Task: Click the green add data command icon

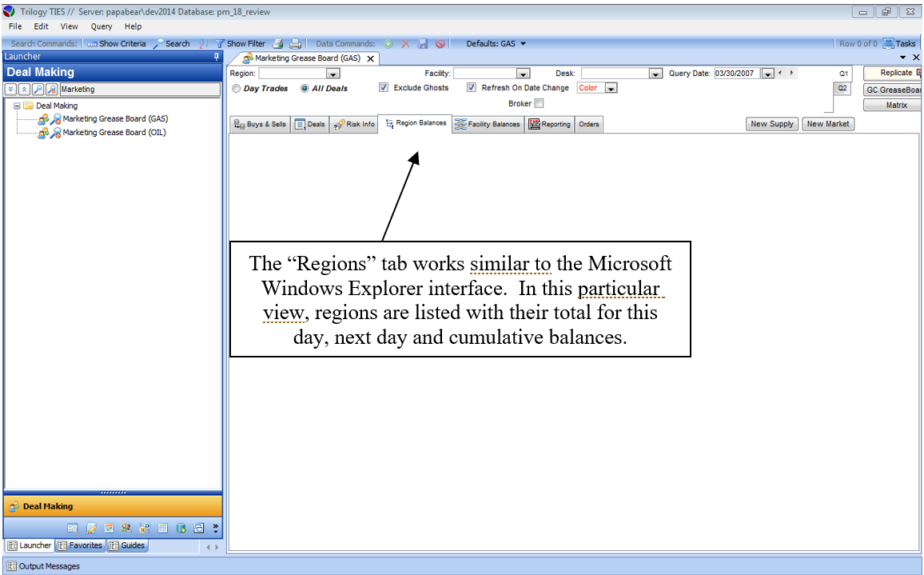Action: 388,44
